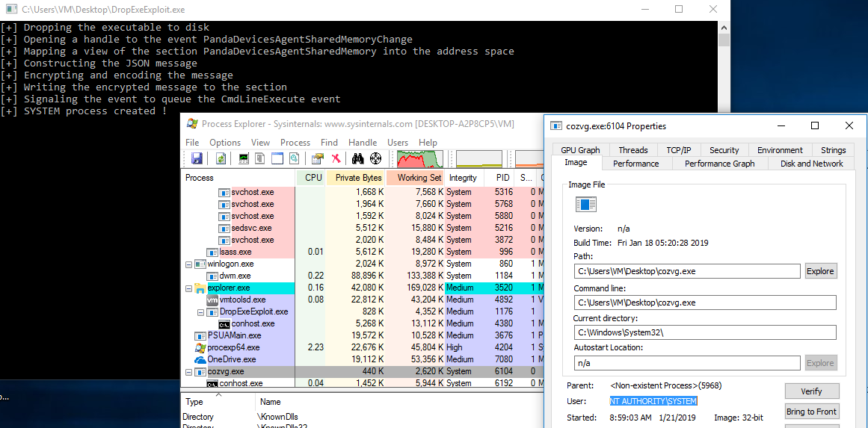Image resolution: width=868 pixels, height=428 pixels.
Task: Click the Save toolbar icon in Process Explorer
Action: (197, 158)
